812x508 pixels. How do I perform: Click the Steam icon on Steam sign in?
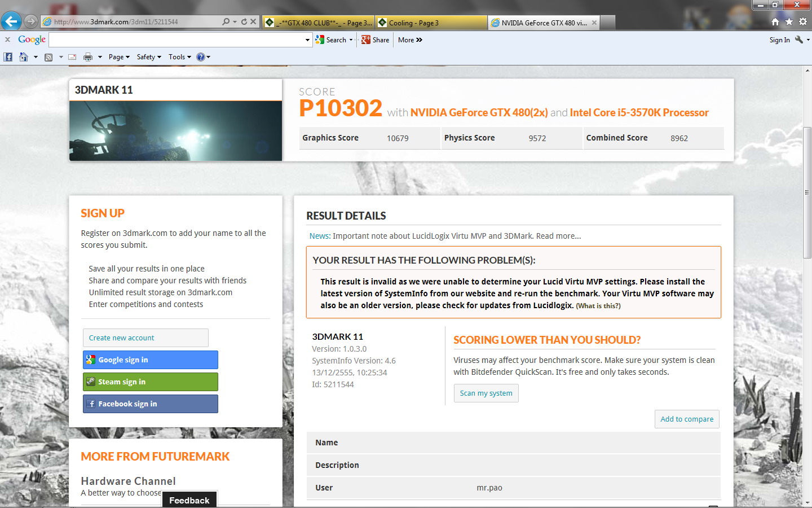pos(91,382)
